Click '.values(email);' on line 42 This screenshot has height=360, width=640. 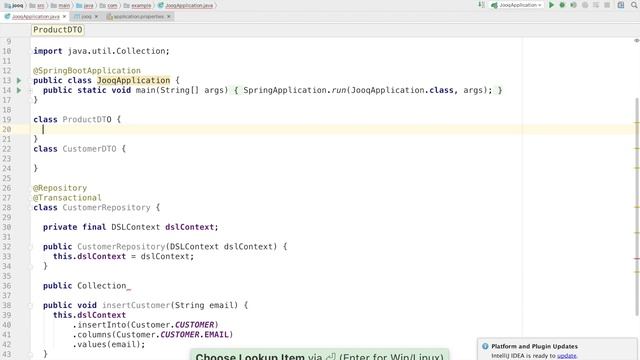[x=109, y=344]
